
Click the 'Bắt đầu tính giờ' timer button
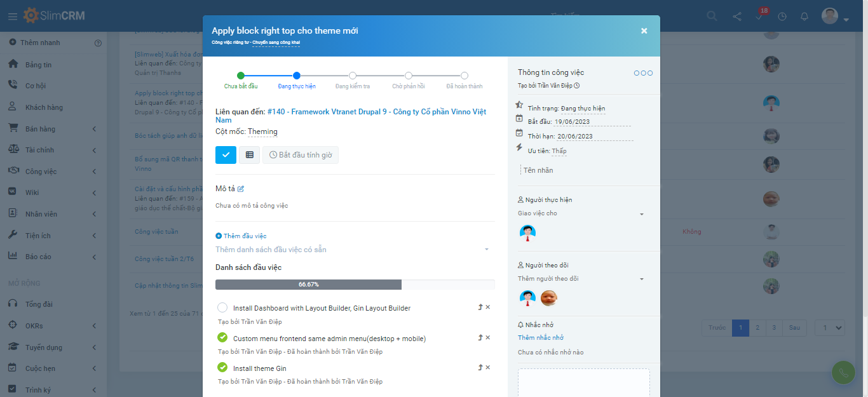coord(301,154)
